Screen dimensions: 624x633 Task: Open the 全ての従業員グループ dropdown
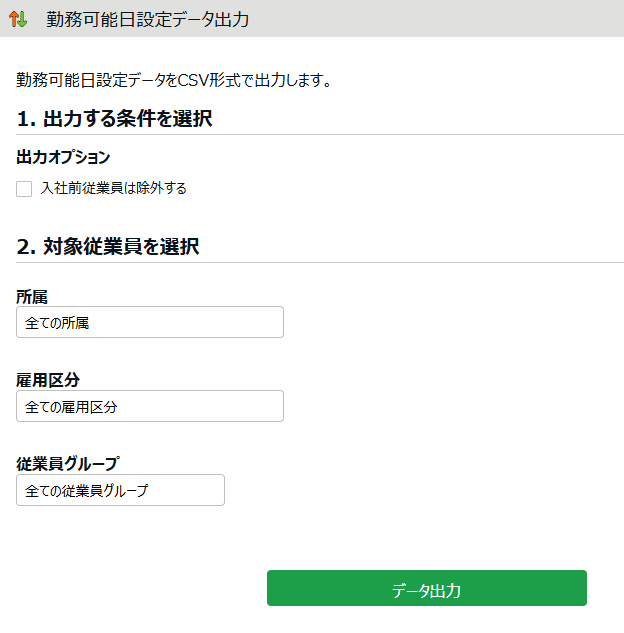(x=120, y=490)
